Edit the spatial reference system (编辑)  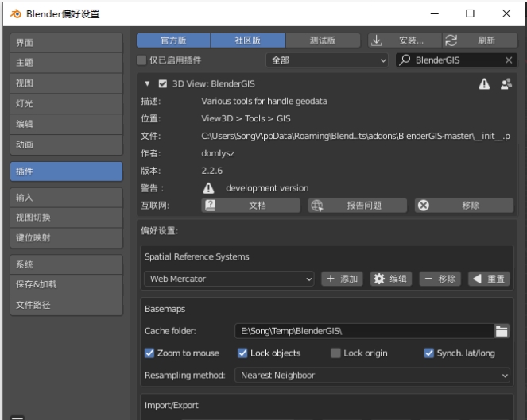pos(391,279)
